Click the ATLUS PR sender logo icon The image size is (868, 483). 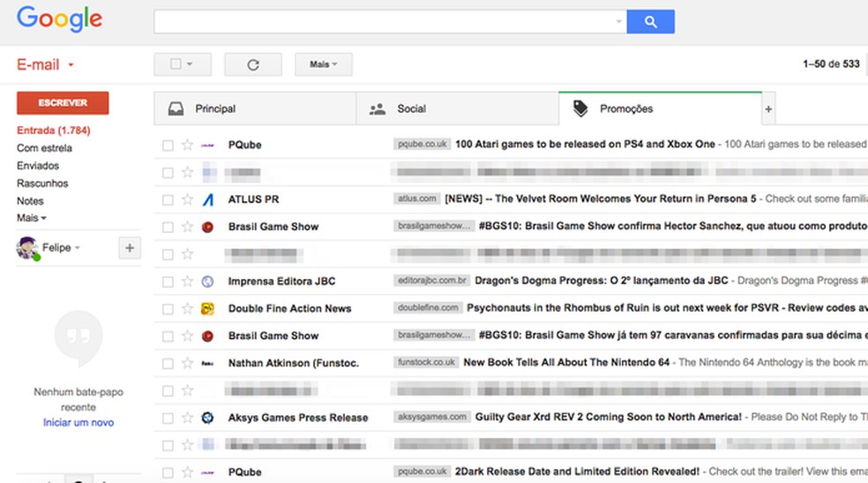point(207,200)
